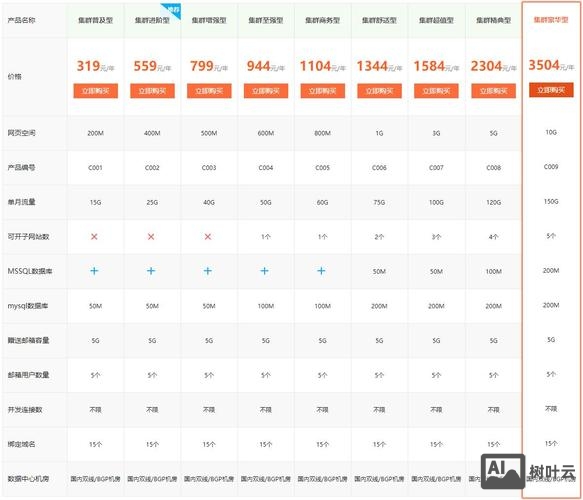
Task: Click the 4个 sub-site count value
Action: 493,237
